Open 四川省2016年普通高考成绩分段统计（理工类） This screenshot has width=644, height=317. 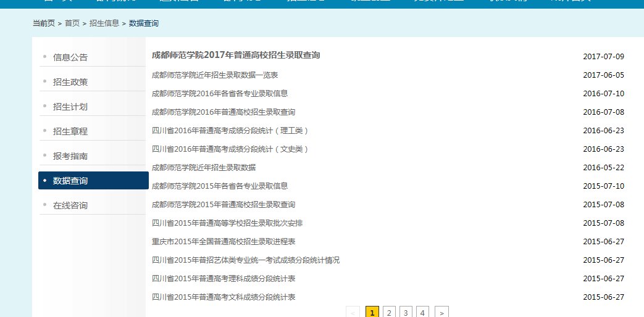(x=230, y=130)
